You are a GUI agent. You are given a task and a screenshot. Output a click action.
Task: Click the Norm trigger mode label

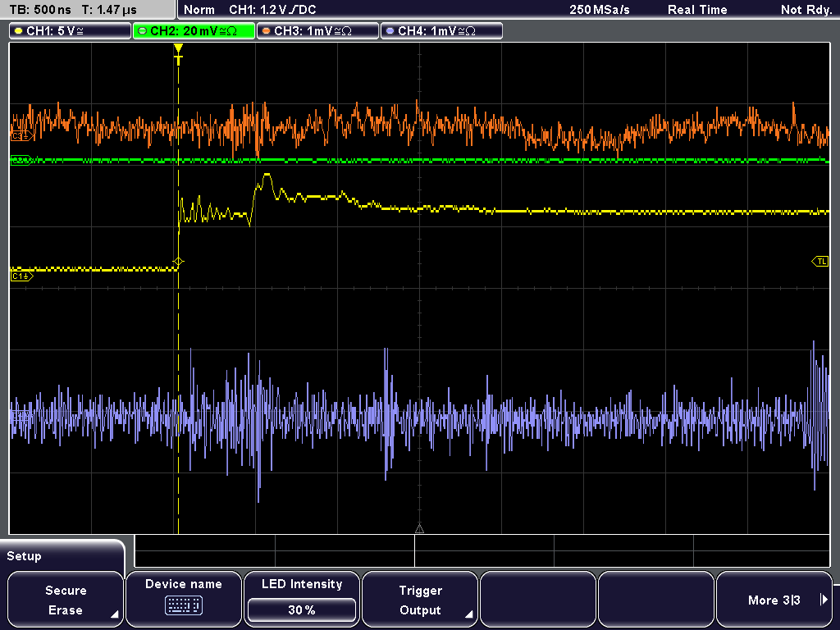point(199,10)
